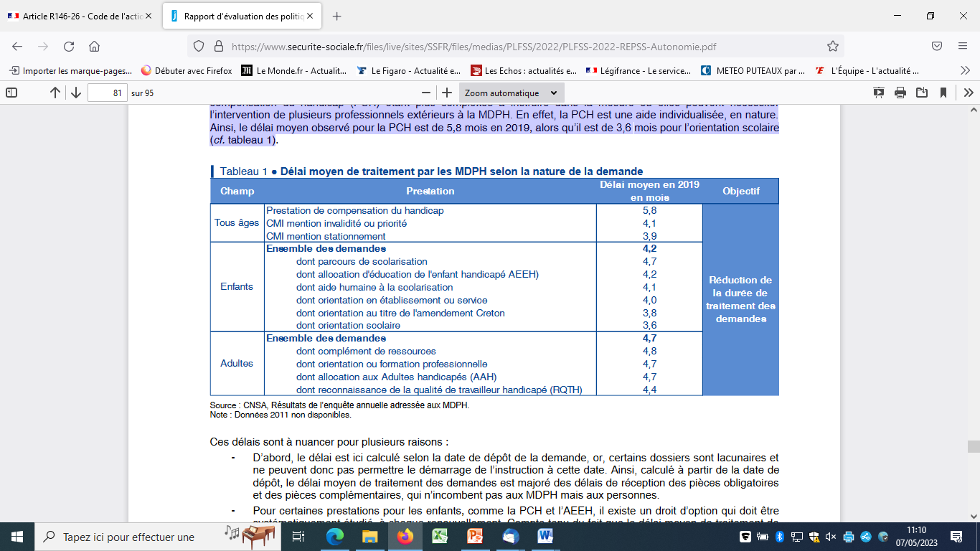Open the Légifrance bookmark
Image resolution: width=980 pixels, height=551 pixels.
[637, 70]
